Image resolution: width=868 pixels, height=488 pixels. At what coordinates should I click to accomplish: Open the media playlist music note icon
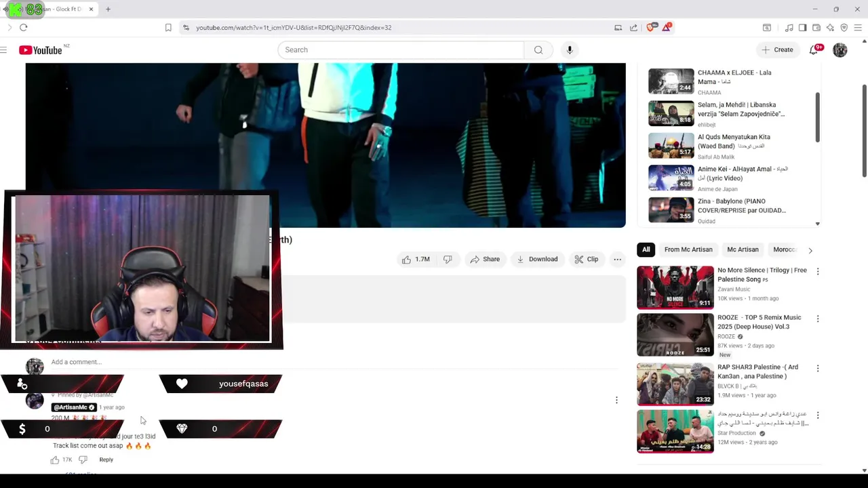click(789, 28)
